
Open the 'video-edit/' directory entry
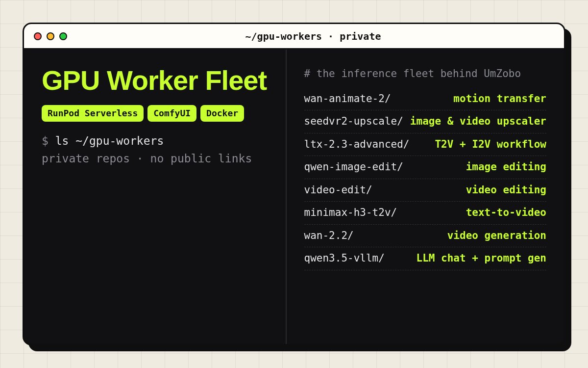click(x=338, y=190)
